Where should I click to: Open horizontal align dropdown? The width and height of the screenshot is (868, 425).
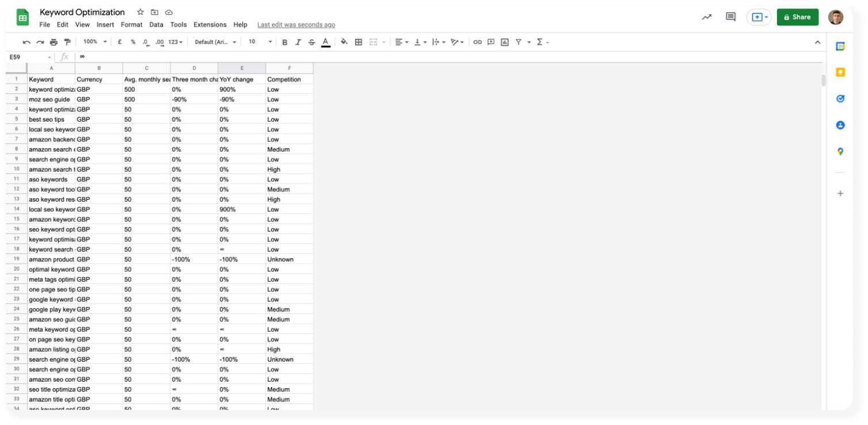coord(402,42)
